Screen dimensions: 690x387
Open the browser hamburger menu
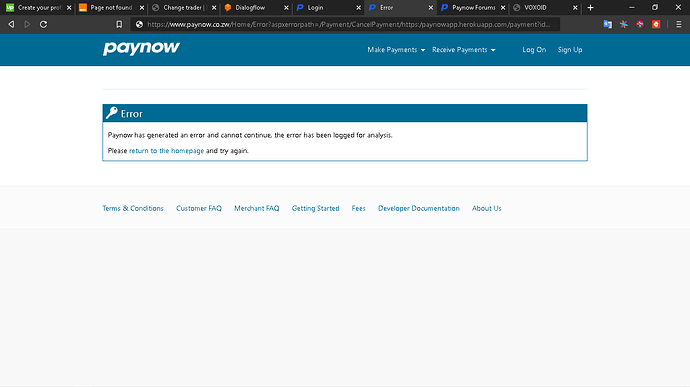[679, 24]
